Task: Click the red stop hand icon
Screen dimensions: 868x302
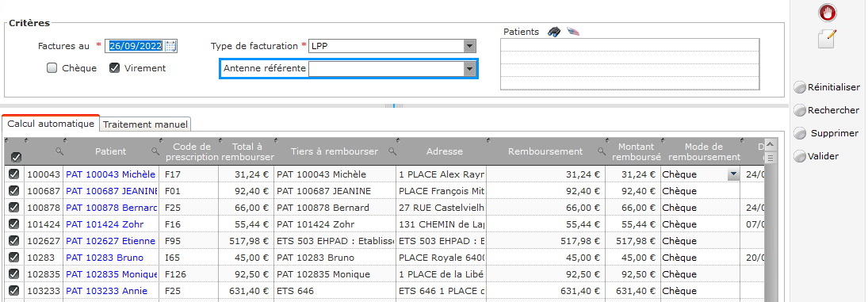Action: pos(827,12)
